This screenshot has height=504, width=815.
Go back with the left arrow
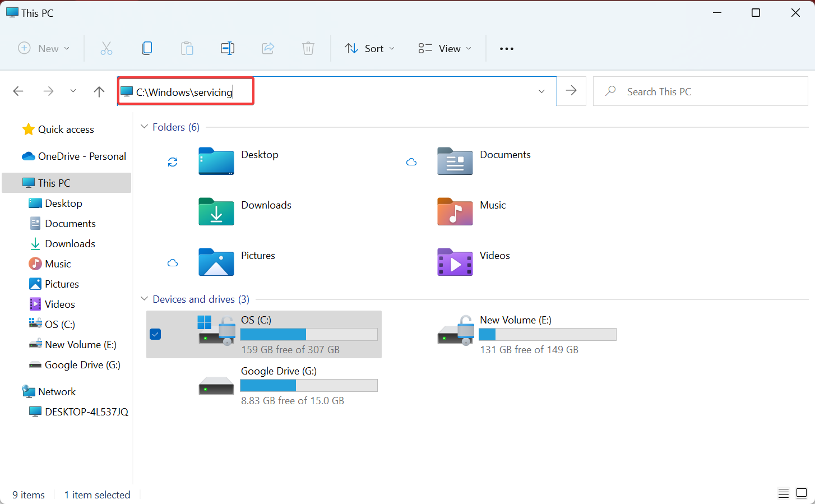click(x=18, y=91)
